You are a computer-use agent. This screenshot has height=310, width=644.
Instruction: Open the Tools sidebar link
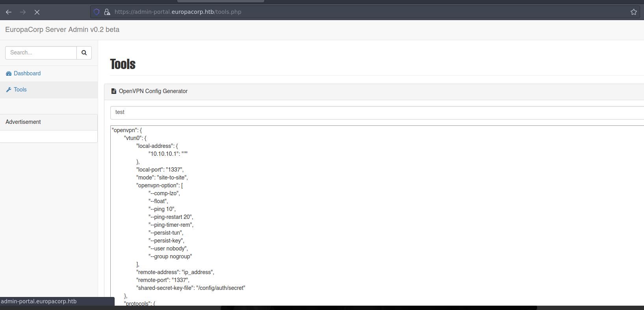pyautogui.click(x=20, y=90)
